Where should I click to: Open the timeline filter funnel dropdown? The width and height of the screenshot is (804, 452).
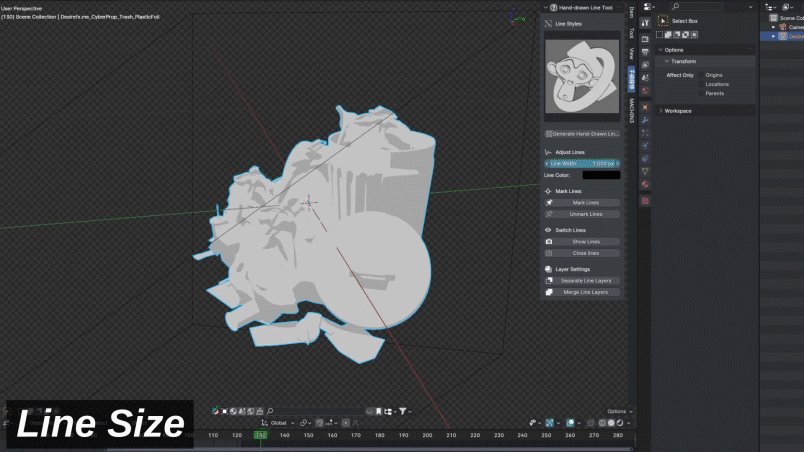[405, 411]
